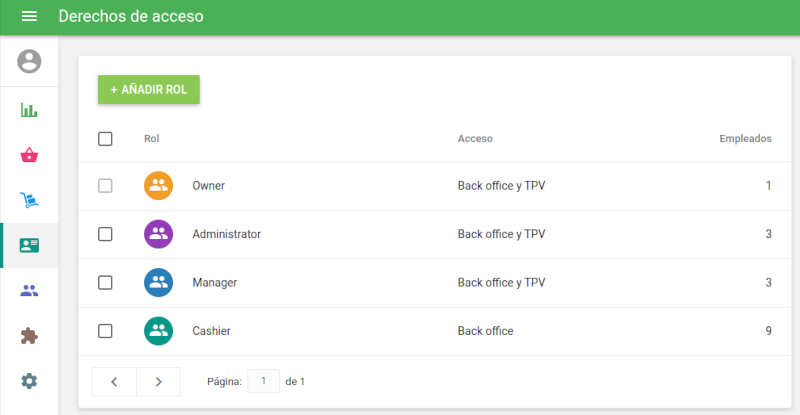Open the hamburger navigation menu
Image resolution: width=800 pixels, height=415 pixels.
pyautogui.click(x=29, y=17)
